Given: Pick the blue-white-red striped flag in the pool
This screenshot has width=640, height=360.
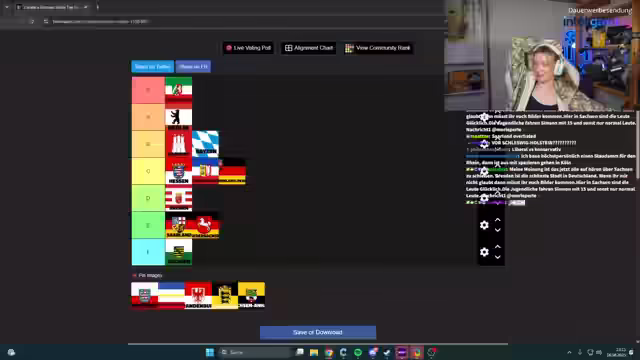Looking at the screenshot, I should [171, 296].
